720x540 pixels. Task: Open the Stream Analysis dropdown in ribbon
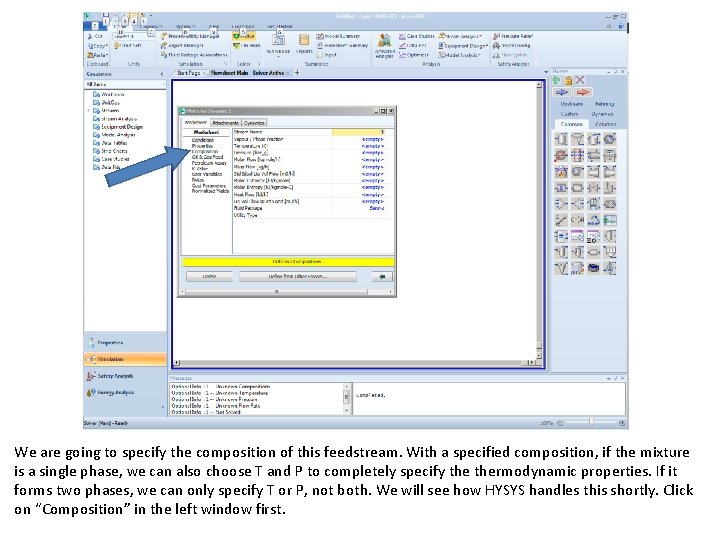(460, 36)
